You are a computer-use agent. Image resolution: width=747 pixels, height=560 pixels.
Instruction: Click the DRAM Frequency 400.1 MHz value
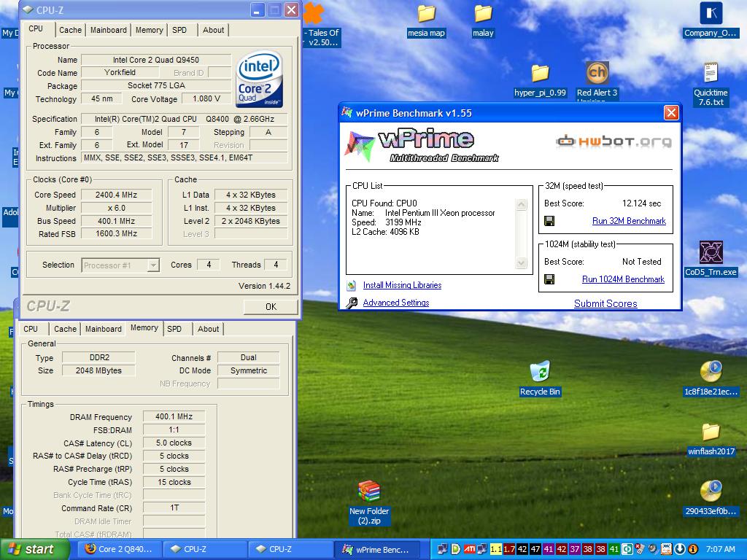[174, 416]
